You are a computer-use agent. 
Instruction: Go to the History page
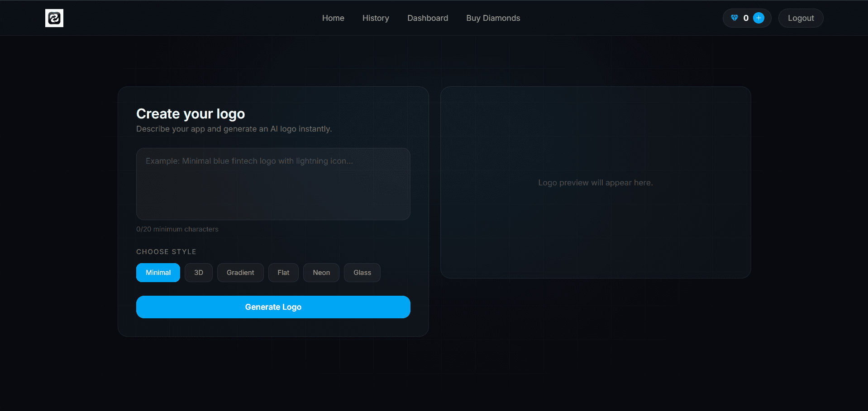pos(376,18)
